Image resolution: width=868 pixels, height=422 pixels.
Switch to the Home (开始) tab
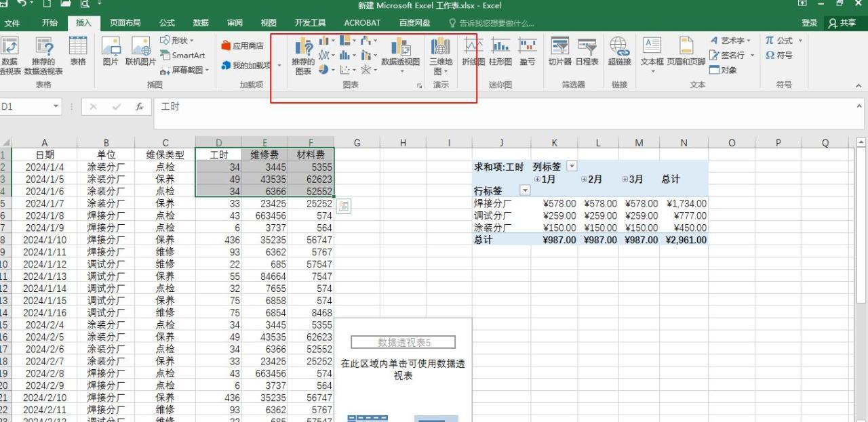pos(50,23)
